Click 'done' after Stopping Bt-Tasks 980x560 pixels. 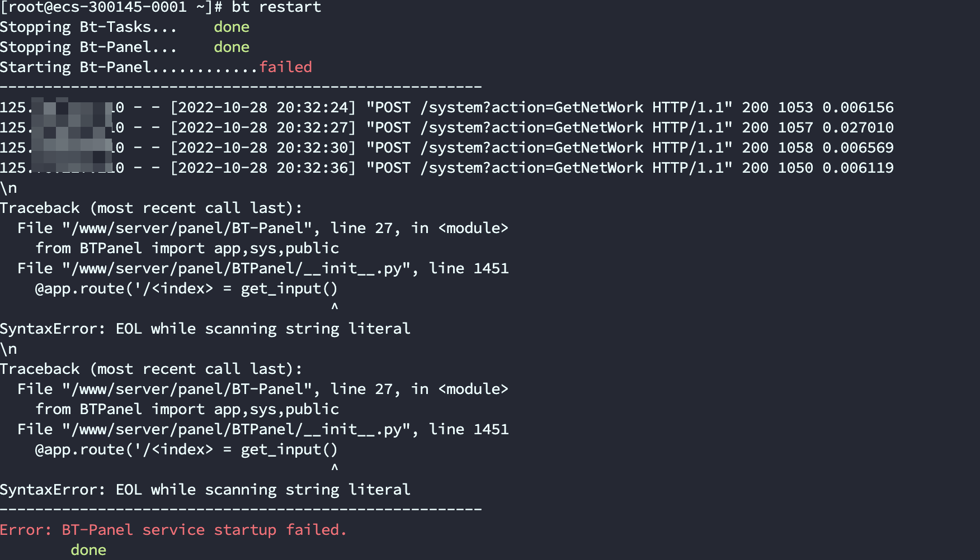232,27
